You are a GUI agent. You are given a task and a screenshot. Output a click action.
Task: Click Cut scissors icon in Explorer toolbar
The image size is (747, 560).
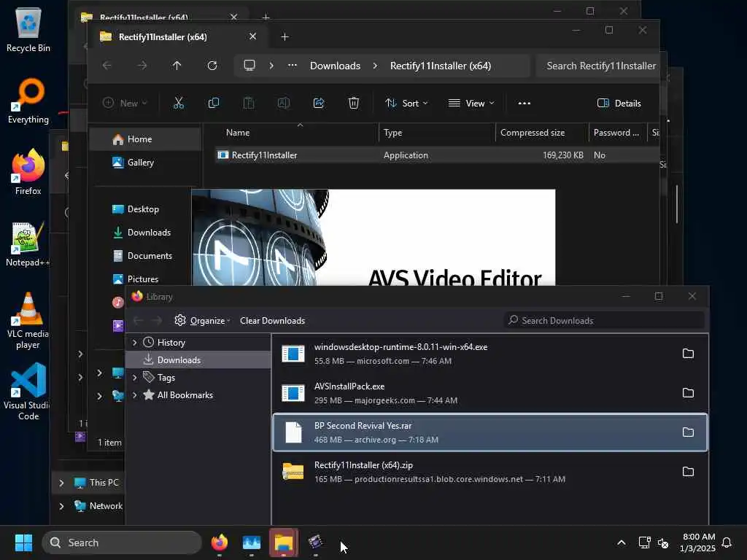click(x=179, y=103)
